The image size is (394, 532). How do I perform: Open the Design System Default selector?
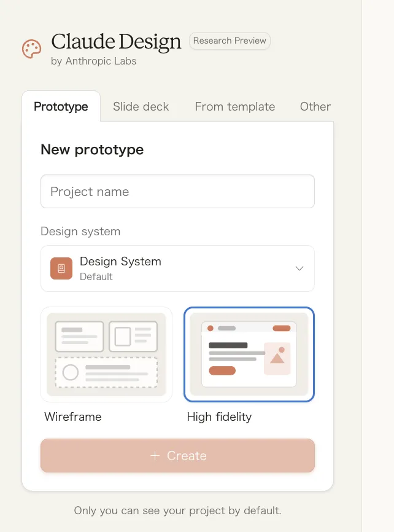click(177, 268)
